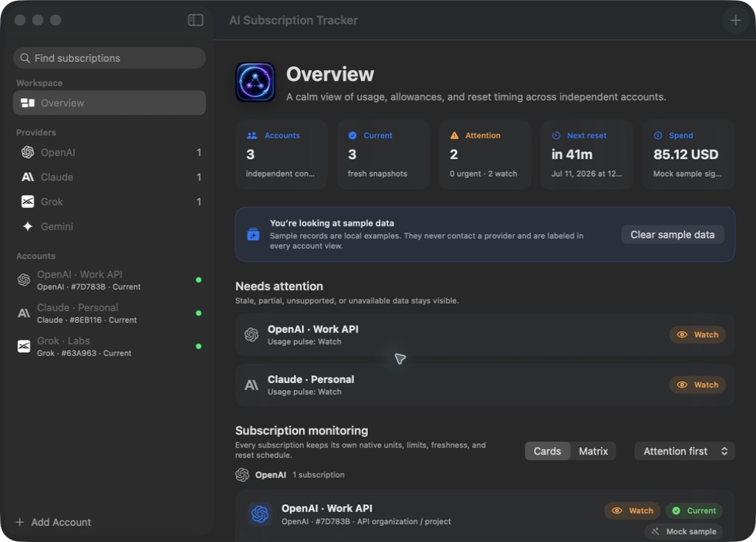Image resolution: width=756 pixels, height=542 pixels.
Task: Click the Watch badge on OpenAI Work API row
Action: click(697, 334)
